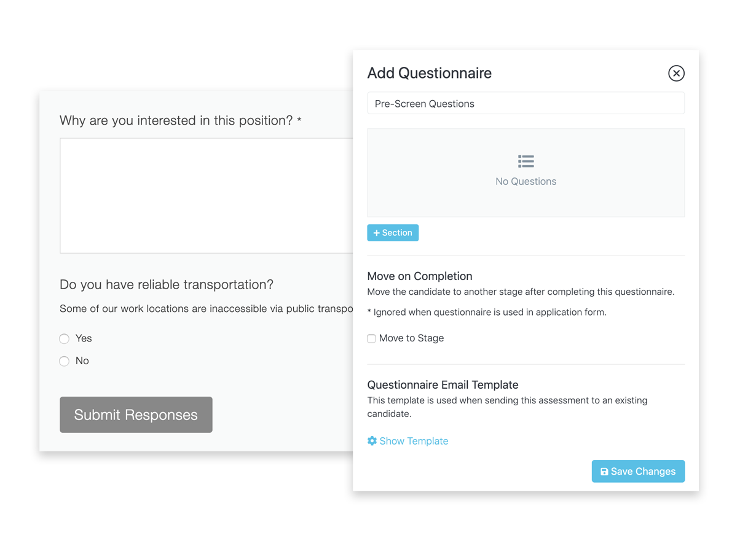
Task: Click the empty No Questions panel
Action: (x=526, y=173)
